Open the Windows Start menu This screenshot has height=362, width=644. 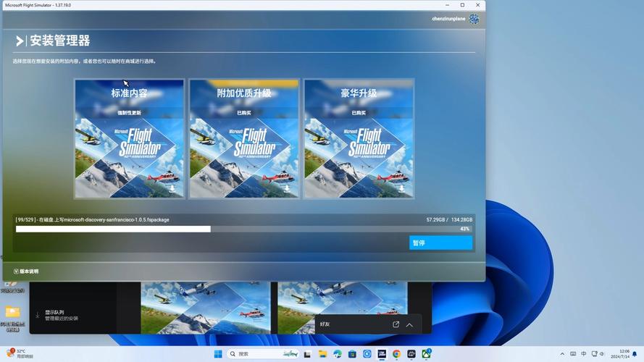click(218, 354)
